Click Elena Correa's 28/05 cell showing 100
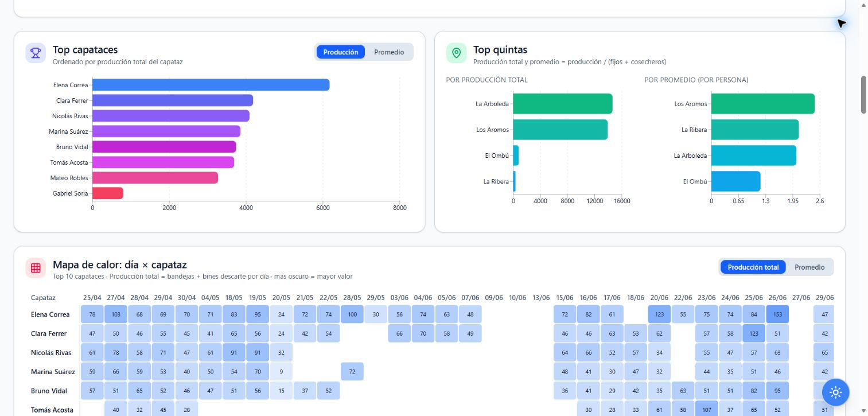 pyautogui.click(x=352, y=314)
